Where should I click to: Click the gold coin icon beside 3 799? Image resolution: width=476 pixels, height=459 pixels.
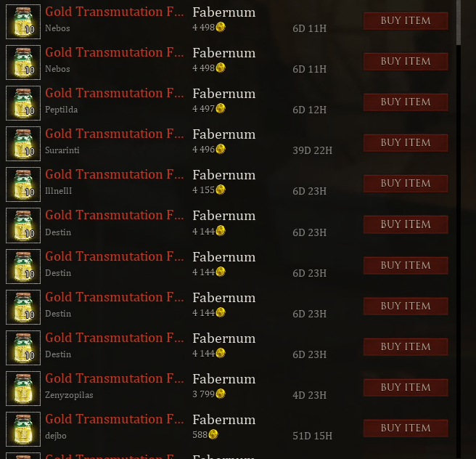click(x=221, y=394)
